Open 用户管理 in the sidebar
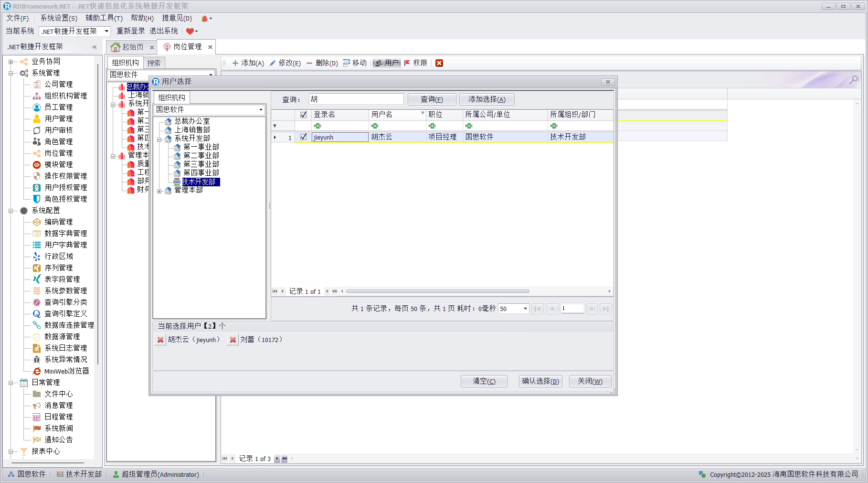868x483 pixels. coord(58,118)
